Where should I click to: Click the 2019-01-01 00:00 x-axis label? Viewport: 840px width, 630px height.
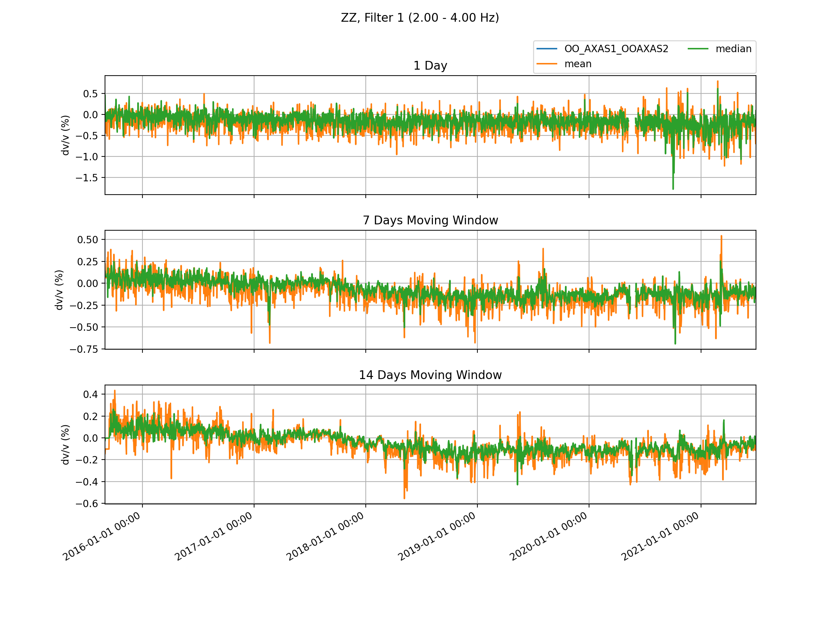point(437,536)
